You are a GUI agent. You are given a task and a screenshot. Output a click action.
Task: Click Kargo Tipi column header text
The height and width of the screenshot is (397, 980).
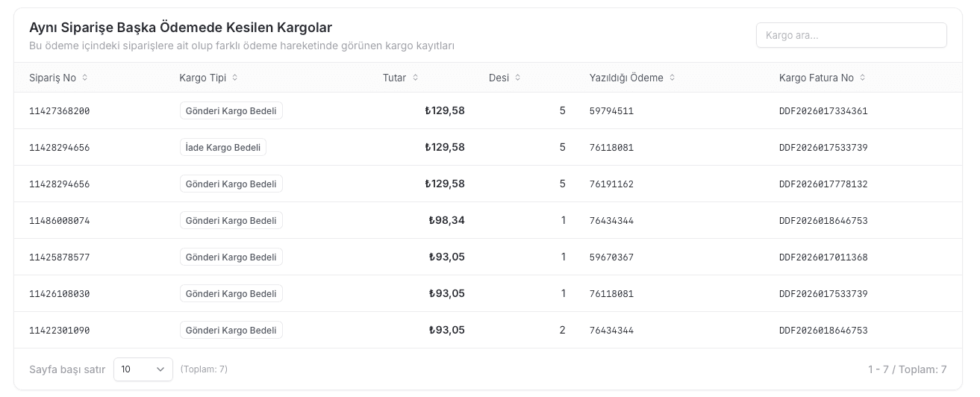click(203, 78)
